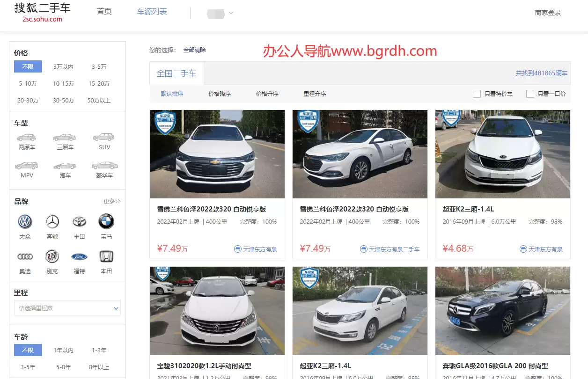Choose the 1-3年 car age filter
Image resolution: width=588 pixels, height=379 pixels.
pos(98,350)
